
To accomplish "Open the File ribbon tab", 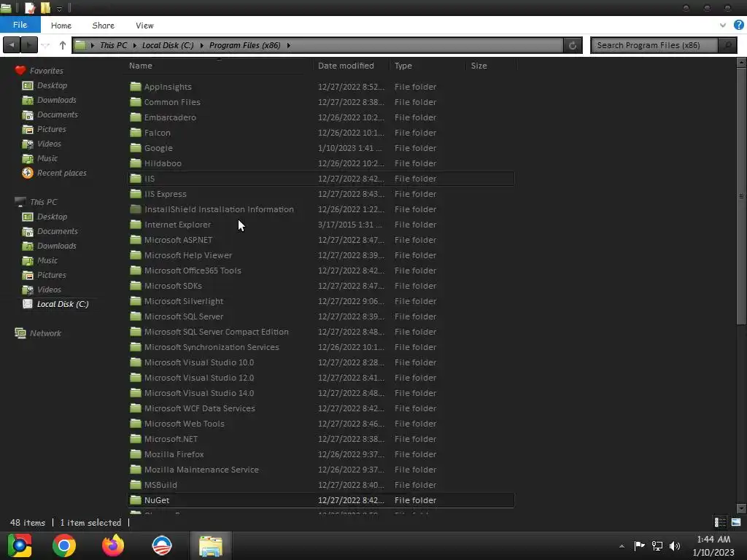I will [x=20, y=25].
